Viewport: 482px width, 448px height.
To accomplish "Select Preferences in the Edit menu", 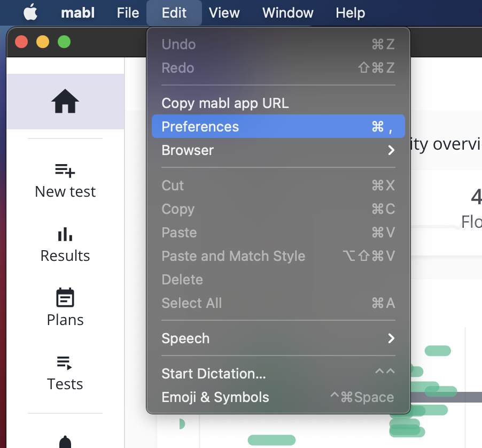I will pyautogui.click(x=278, y=126).
